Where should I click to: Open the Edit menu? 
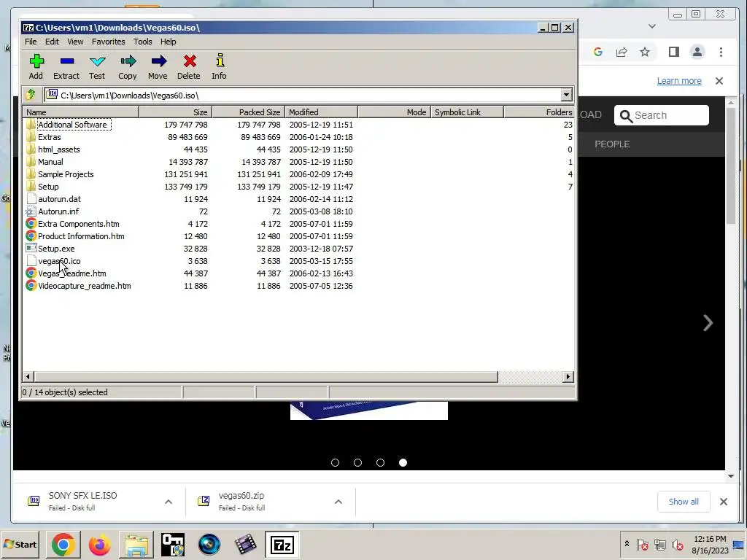coord(52,42)
